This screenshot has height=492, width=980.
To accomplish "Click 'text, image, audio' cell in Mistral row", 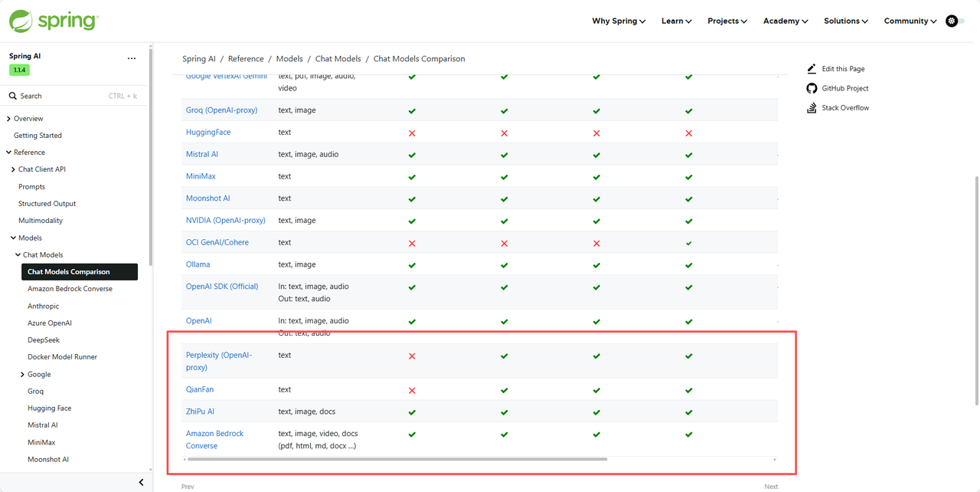I will pos(308,155).
